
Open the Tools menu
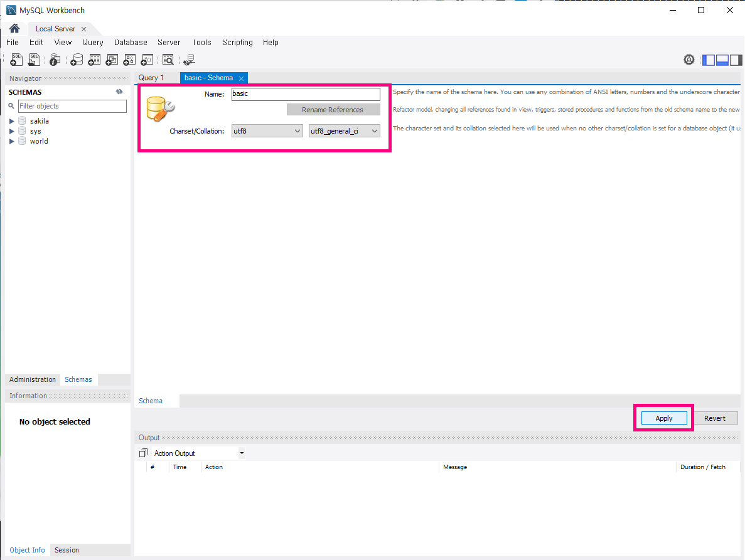(x=202, y=42)
